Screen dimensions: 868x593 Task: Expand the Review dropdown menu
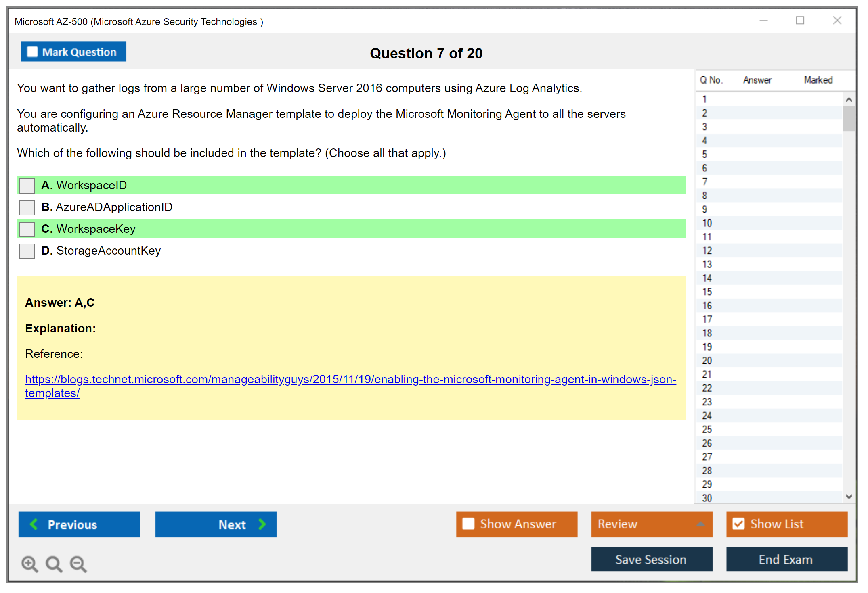pos(700,524)
